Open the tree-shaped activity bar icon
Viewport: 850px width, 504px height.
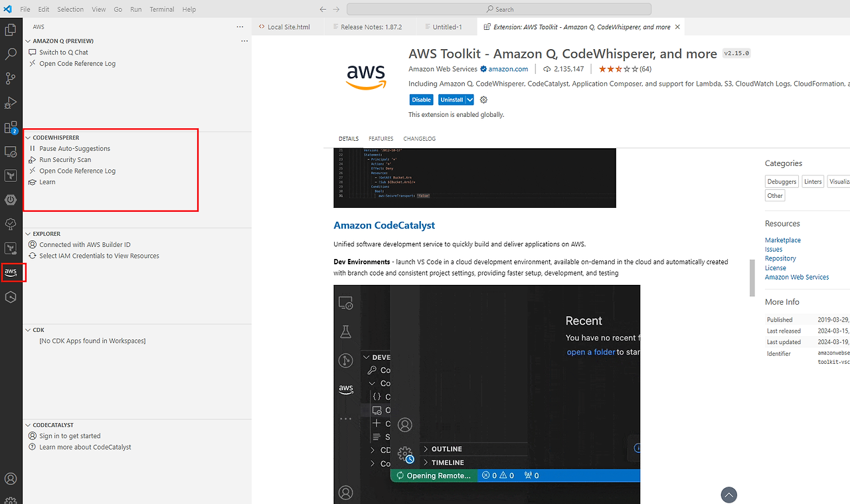point(11,224)
